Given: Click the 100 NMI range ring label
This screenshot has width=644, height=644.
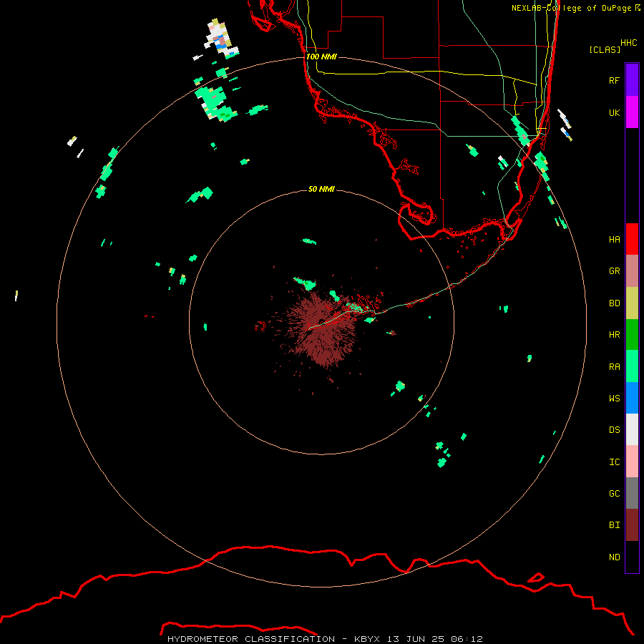Looking at the screenshot, I should click(321, 57).
